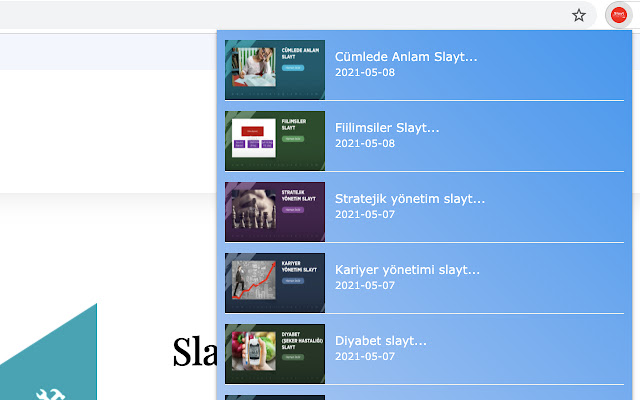The image size is (640, 400).
Task: Open the Kariyer yönetimi slayt thumbnail
Action: pyautogui.click(x=275, y=283)
